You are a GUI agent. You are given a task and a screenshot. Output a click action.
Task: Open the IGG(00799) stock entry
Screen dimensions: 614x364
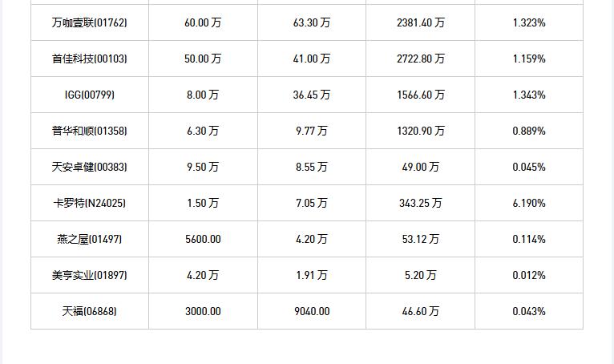(x=90, y=95)
